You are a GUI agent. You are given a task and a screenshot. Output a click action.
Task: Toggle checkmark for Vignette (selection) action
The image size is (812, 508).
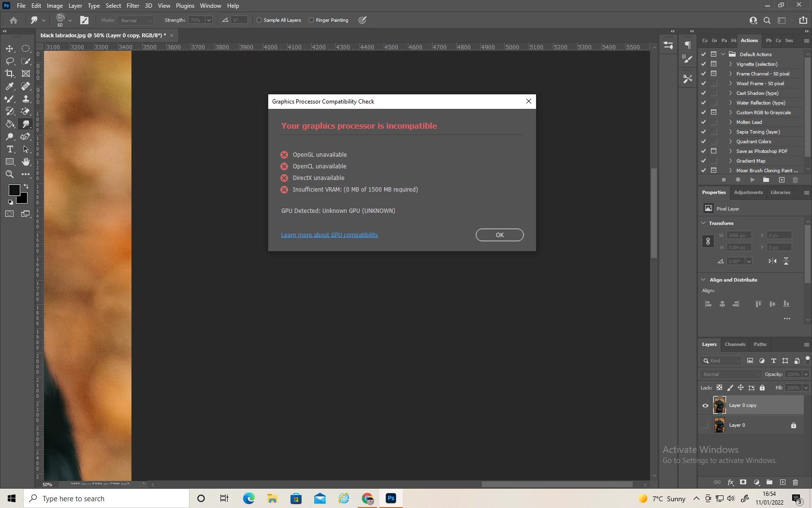coord(704,64)
